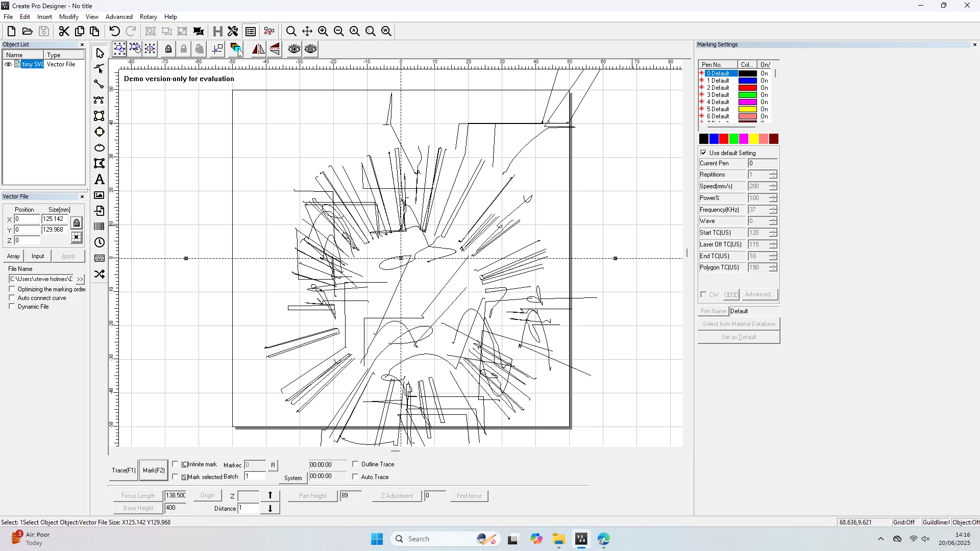Screen dimensions: 980x551
Task: Enable the Outline Trace checkbox
Action: pyautogui.click(x=356, y=464)
